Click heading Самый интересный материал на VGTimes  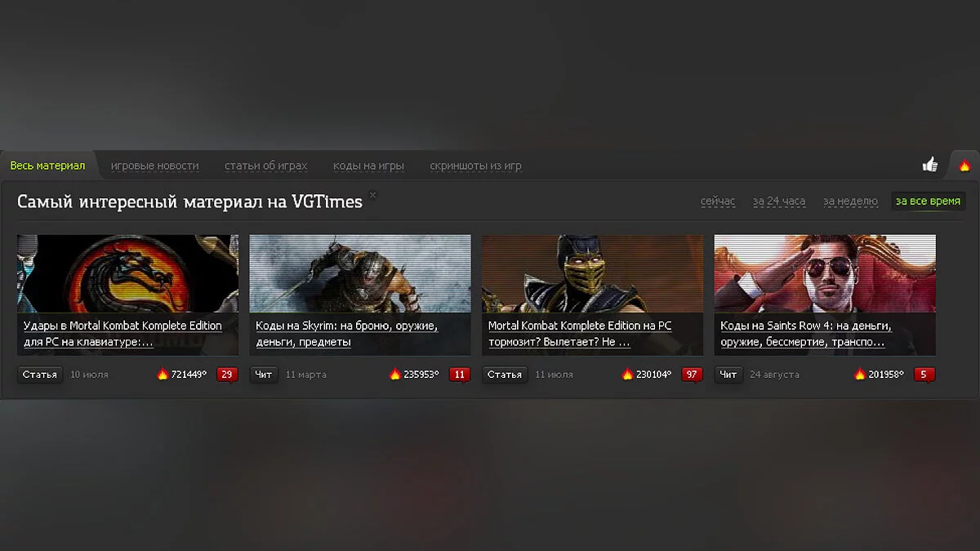tap(189, 202)
